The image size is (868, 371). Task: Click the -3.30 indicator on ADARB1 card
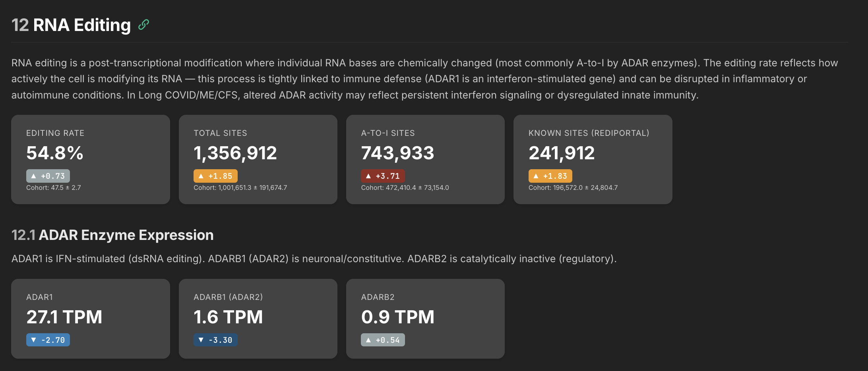[x=216, y=340]
